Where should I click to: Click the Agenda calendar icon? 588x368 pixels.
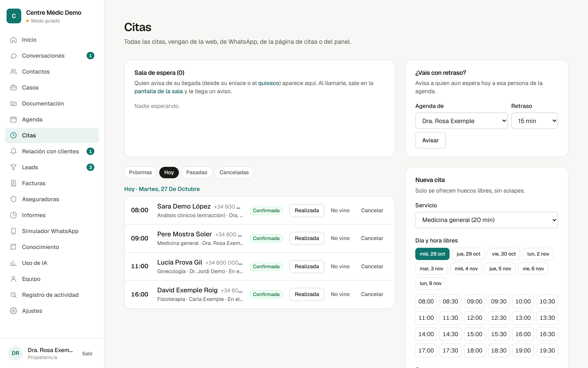click(14, 120)
